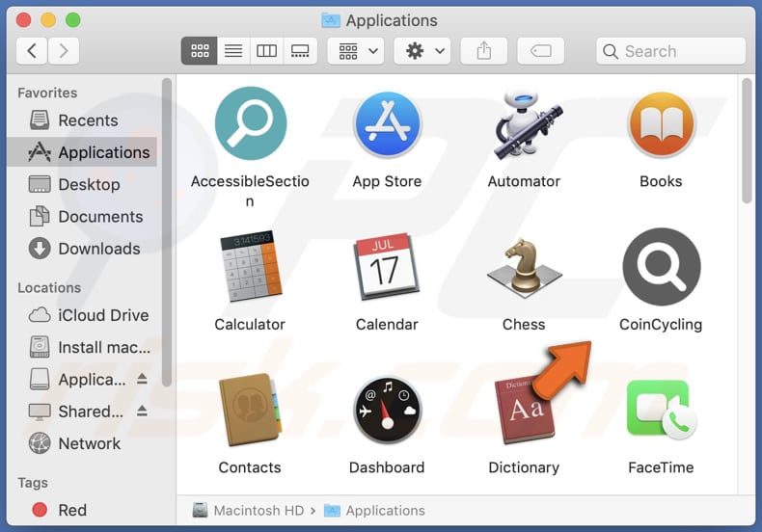Select the Calendar app icon
762x532 pixels.
(387, 267)
